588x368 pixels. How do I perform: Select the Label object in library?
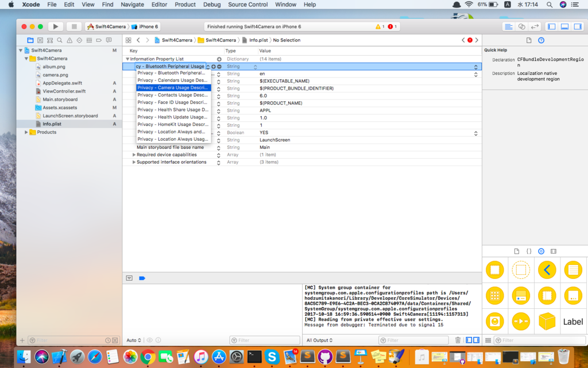click(573, 321)
